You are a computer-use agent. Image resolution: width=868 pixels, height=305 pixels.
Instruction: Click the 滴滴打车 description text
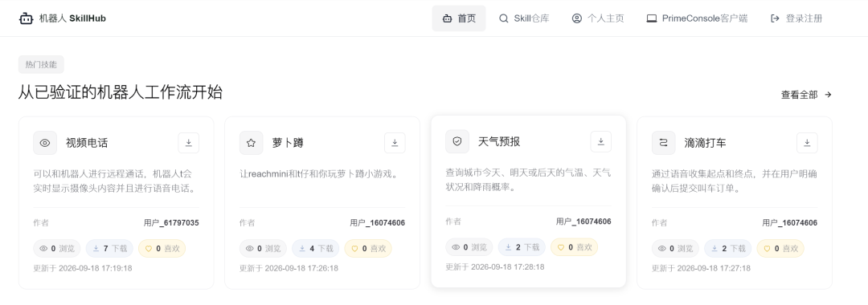click(x=734, y=181)
